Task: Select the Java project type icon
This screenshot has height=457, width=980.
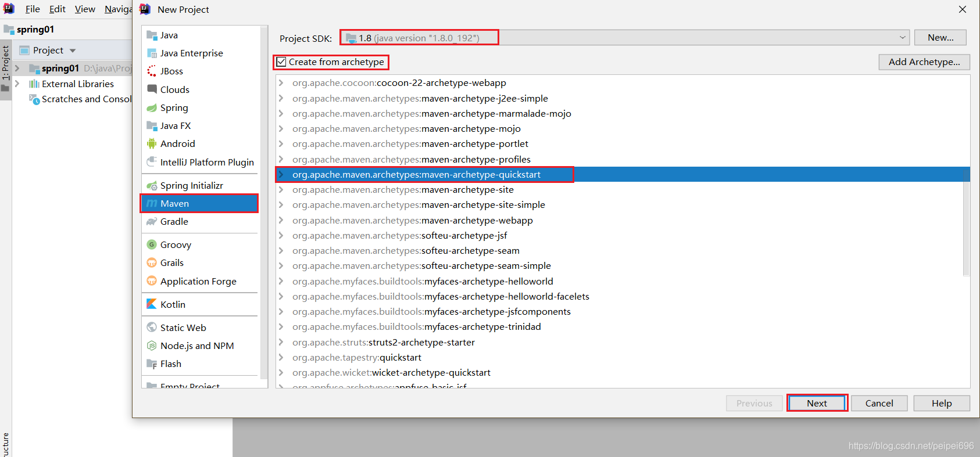Action: (x=152, y=35)
